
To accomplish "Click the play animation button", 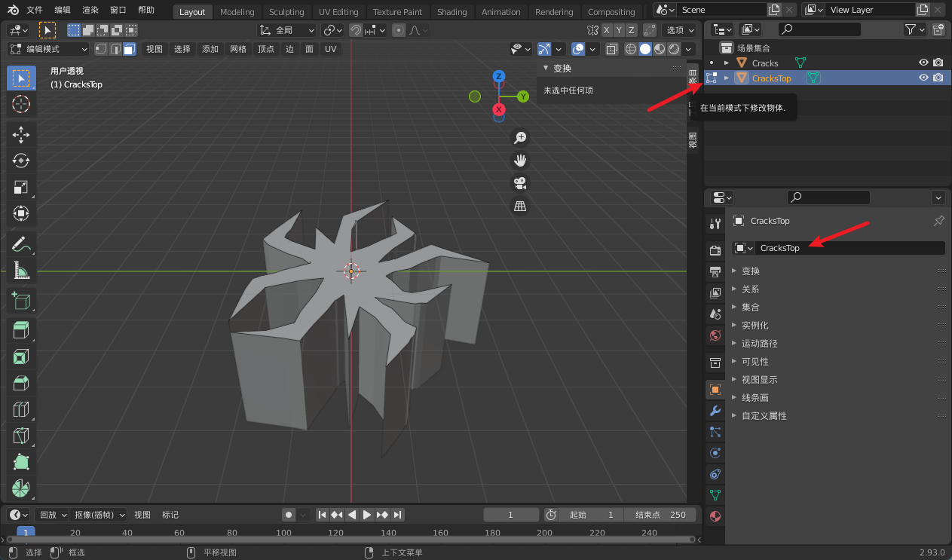I will click(366, 515).
